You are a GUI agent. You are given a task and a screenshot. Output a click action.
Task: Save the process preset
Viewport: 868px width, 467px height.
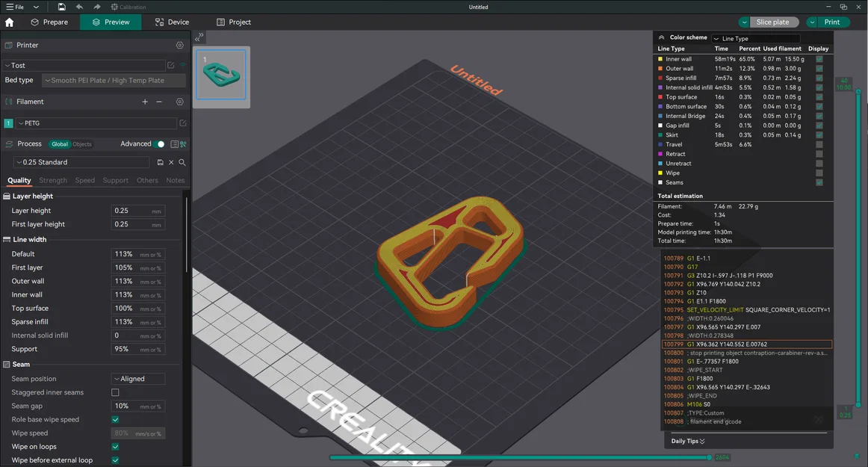(160, 162)
